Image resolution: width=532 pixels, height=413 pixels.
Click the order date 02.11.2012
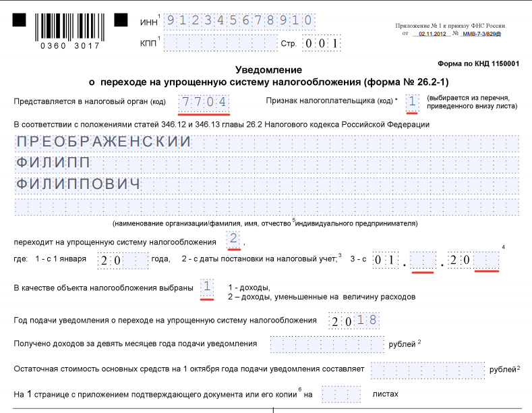[x=432, y=34]
